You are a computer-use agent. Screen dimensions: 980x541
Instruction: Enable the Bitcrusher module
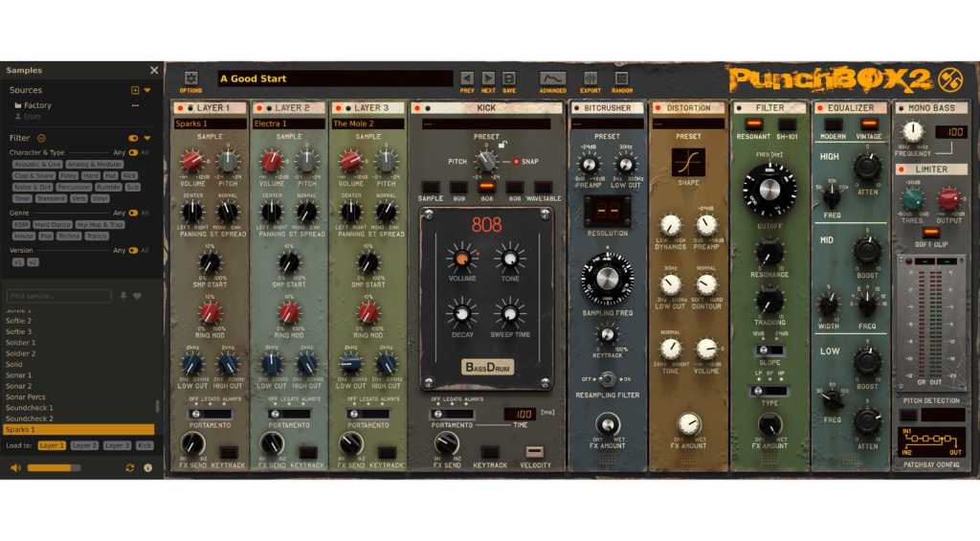(576, 108)
